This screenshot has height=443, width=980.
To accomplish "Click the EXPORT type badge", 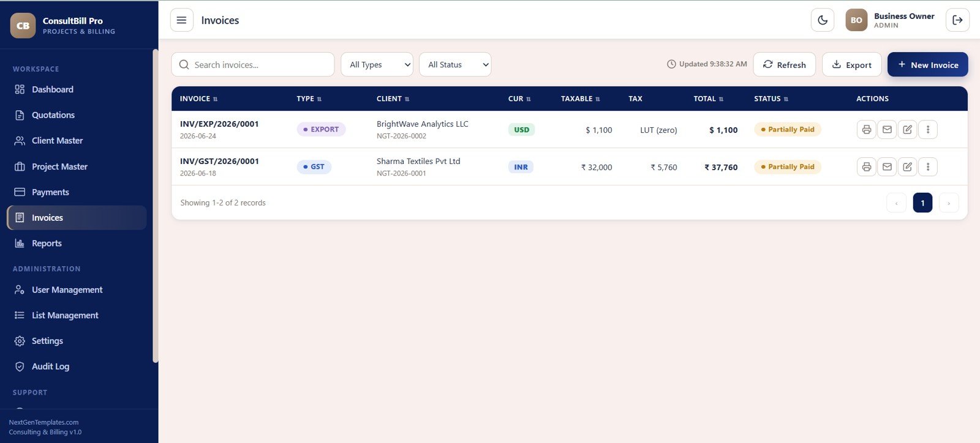I will pyautogui.click(x=321, y=130).
